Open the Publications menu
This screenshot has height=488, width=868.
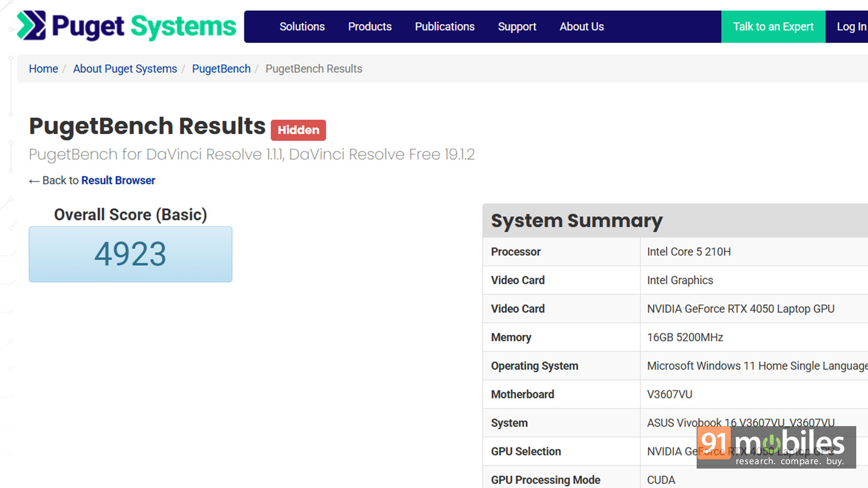pos(445,27)
